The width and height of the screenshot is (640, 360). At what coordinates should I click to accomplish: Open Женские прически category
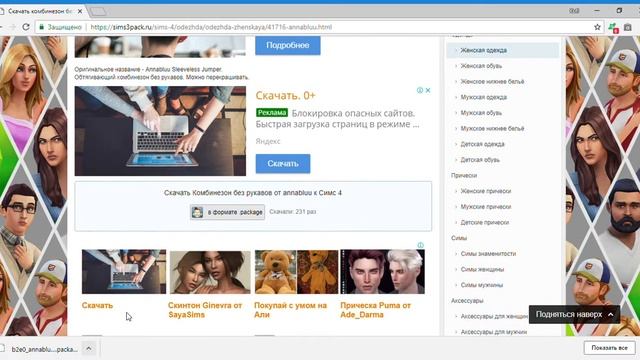pos(486,191)
